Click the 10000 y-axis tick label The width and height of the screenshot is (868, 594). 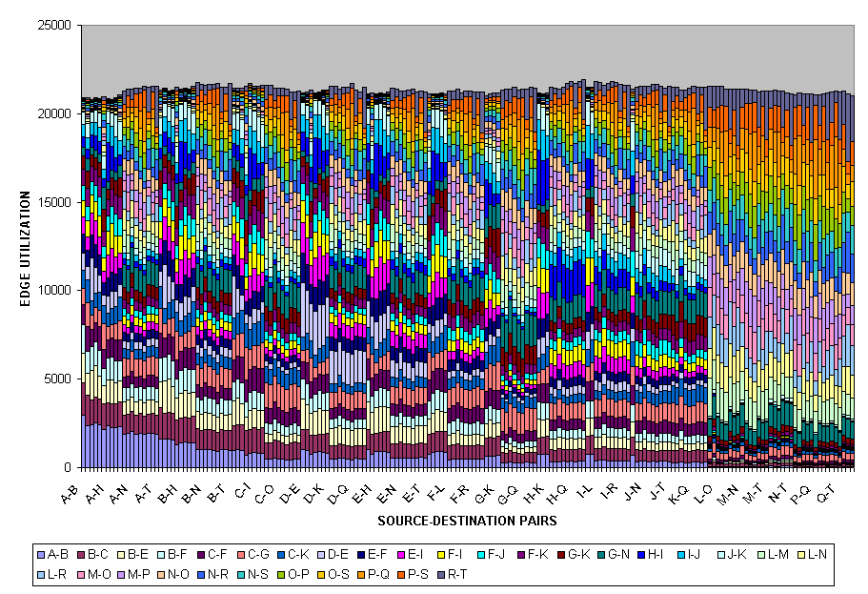(x=53, y=291)
